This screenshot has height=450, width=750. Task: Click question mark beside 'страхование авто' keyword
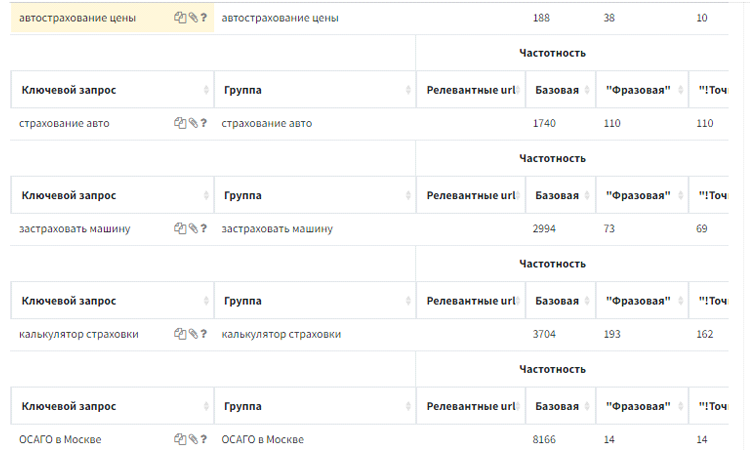204,123
